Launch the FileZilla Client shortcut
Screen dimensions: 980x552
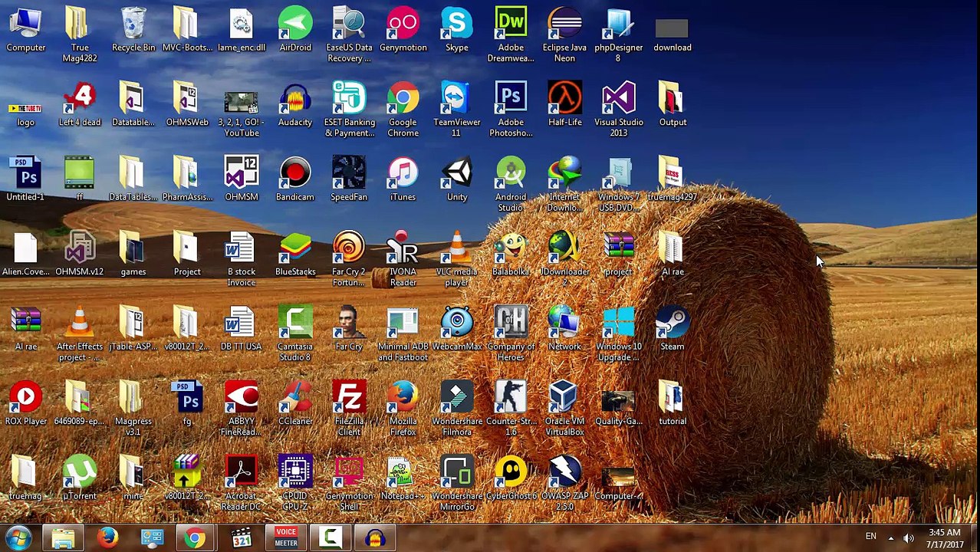coord(349,409)
